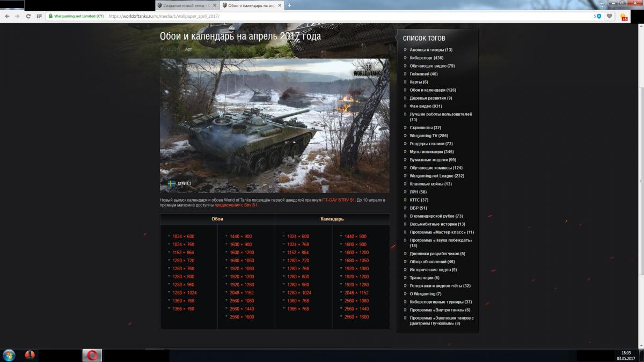This screenshot has height=362, width=644.
Task: Open the 'Киберспорт (436)' tag
Action: click(x=426, y=58)
